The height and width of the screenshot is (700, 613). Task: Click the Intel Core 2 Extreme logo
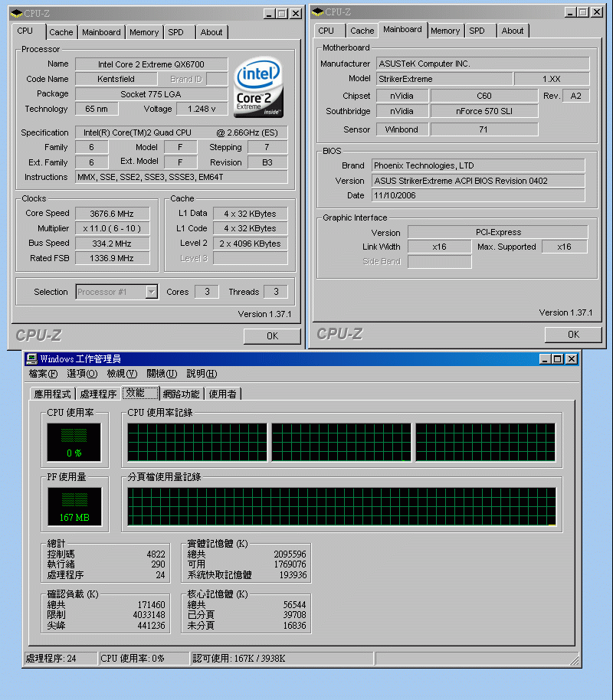point(258,87)
